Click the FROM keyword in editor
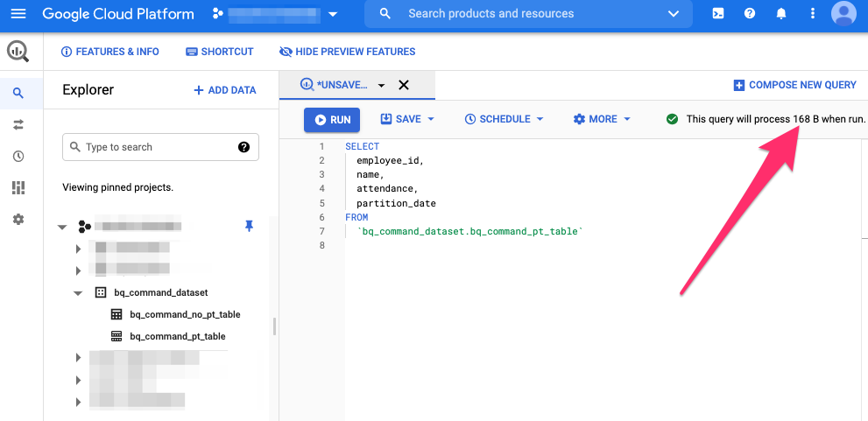This screenshot has height=421, width=868. click(x=356, y=217)
